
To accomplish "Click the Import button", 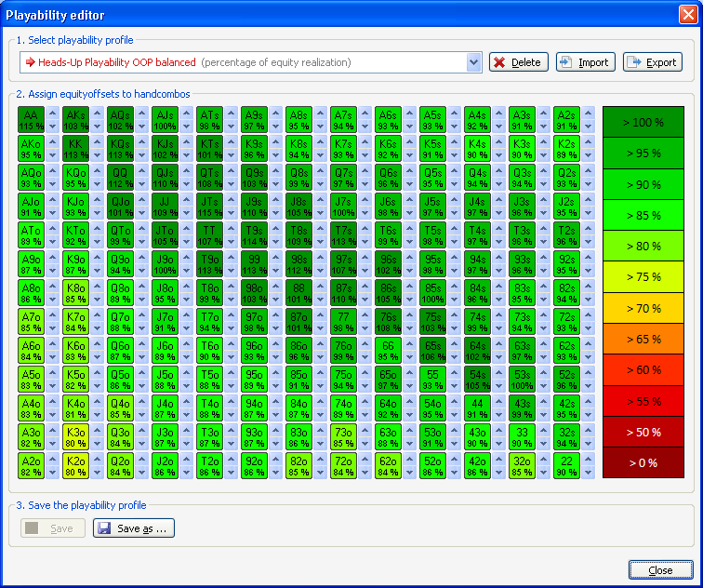I will [x=586, y=62].
